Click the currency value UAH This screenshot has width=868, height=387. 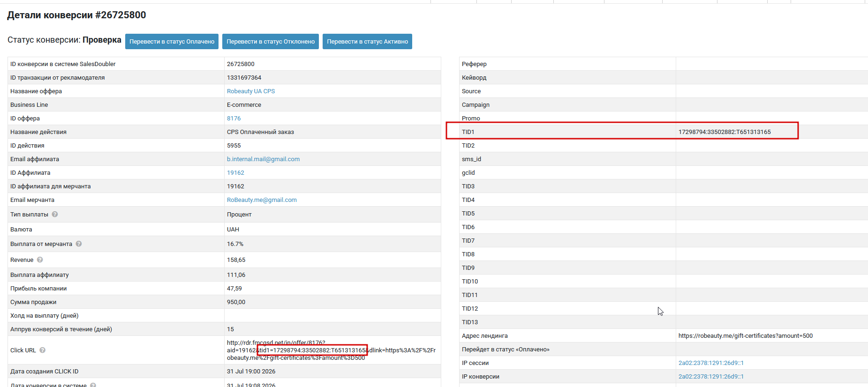(x=233, y=230)
